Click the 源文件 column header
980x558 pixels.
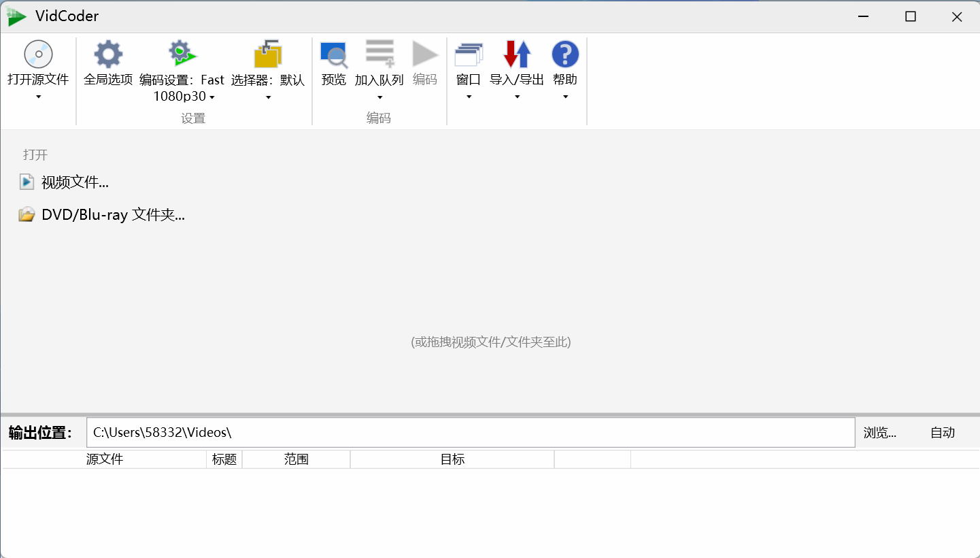(x=105, y=460)
